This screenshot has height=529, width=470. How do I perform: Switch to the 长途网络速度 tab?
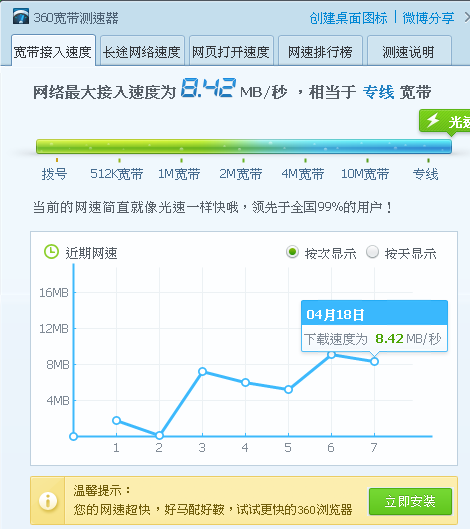[x=142, y=51]
